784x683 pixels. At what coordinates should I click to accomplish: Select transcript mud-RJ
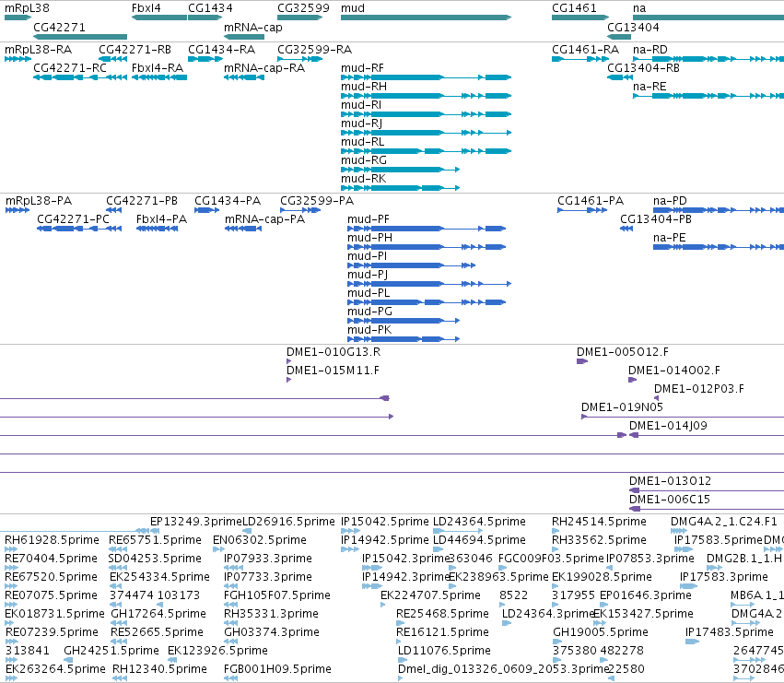tap(426, 133)
